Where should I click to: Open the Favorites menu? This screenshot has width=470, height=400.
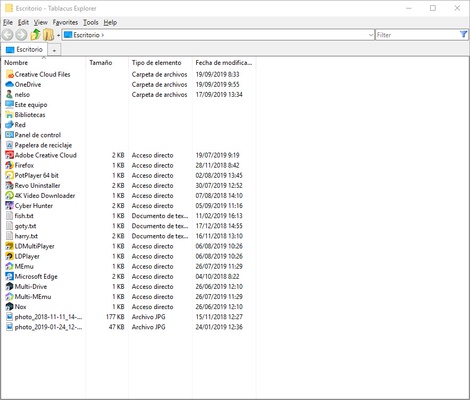pyautogui.click(x=65, y=22)
